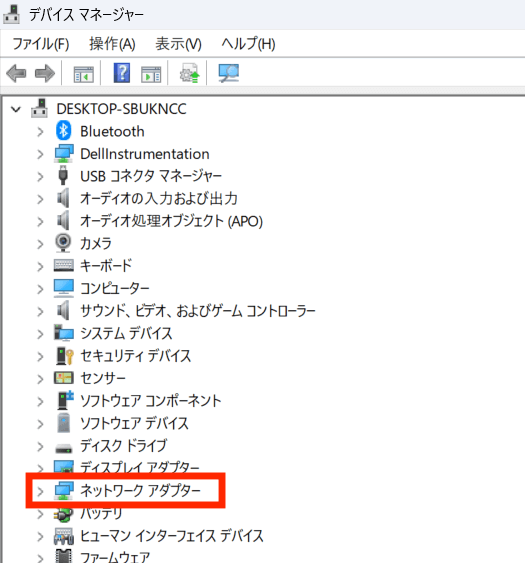Screen dimensions: 525x563
Task: Open the blue question mark Help icon
Action: pyautogui.click(x=122, y=73)
